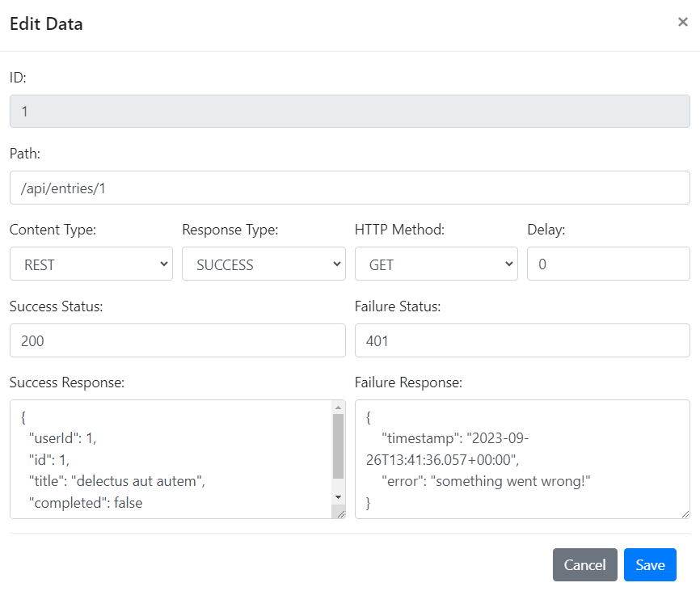The width and height of the screenshot is (700, 604).
Task: Click the Success Response scrollbar thumb
Action: click(x=338, y=447)
